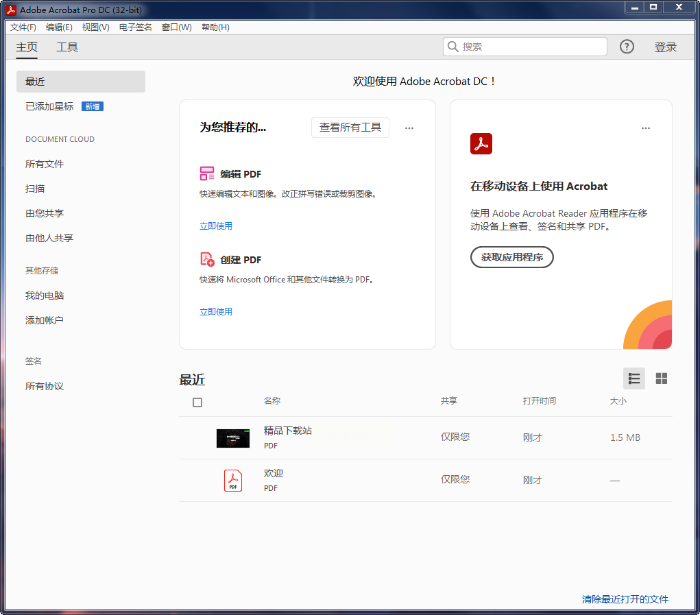The width and height of the screenshot is (700, 615).
Task: Click the 查看所有工具 button
Action: tap(350, 128)
